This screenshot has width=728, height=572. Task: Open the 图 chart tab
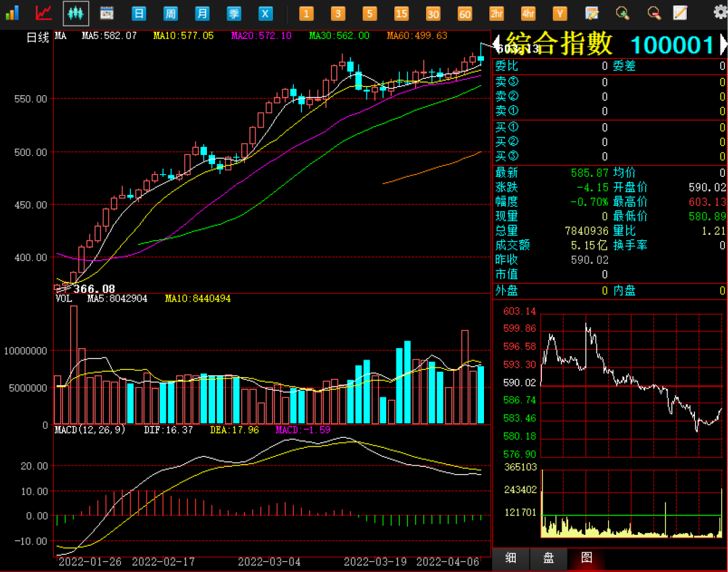coord(586,558)
